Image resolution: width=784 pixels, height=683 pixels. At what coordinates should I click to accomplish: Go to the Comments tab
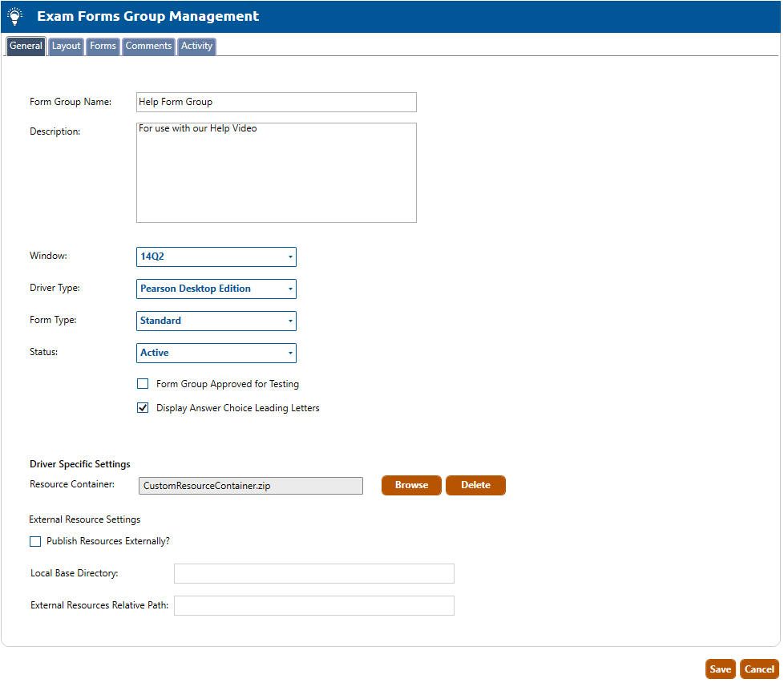pyautogui.click(x=148, y=46)
